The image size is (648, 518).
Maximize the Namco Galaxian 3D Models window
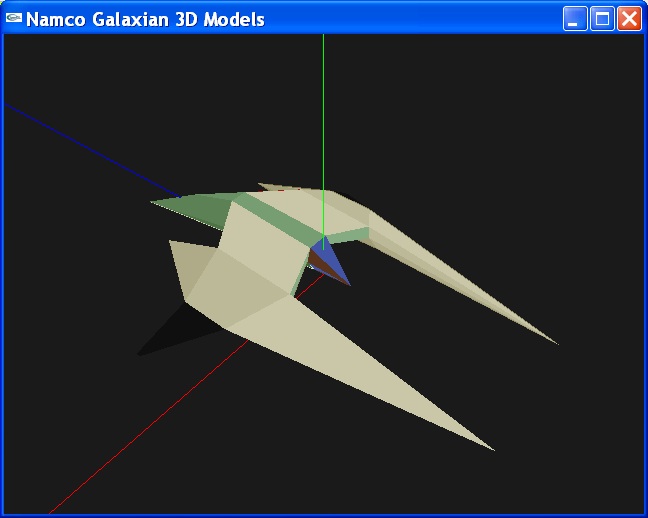tap(602, 19)
